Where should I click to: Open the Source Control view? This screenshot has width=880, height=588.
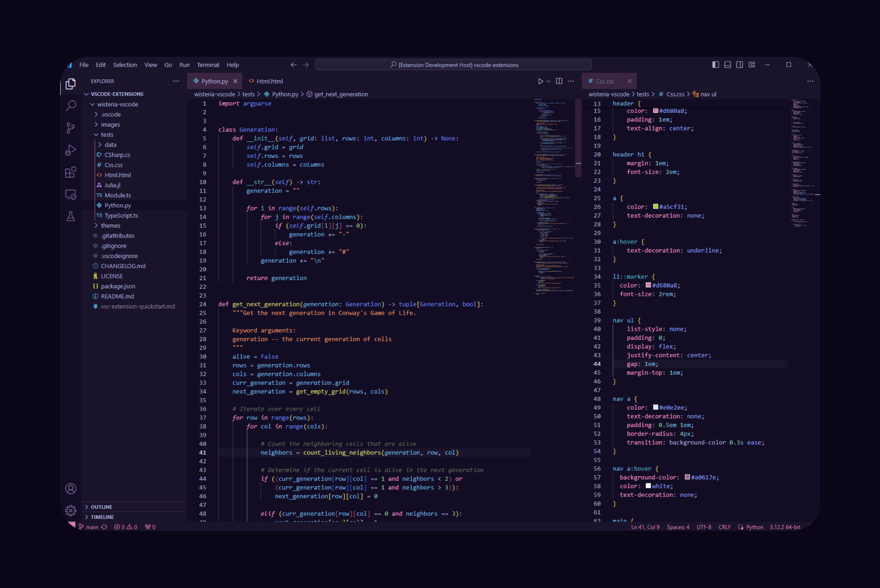(70, 128)
